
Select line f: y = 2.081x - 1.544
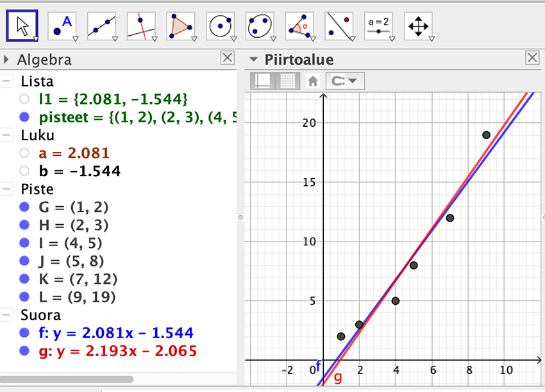pyautogui.click(x=116, y=333)
